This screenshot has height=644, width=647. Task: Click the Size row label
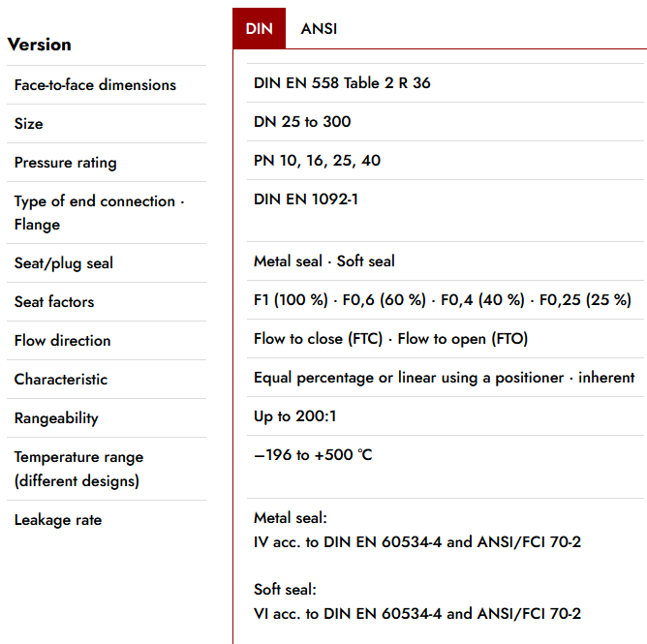click(x=29, y=124)
